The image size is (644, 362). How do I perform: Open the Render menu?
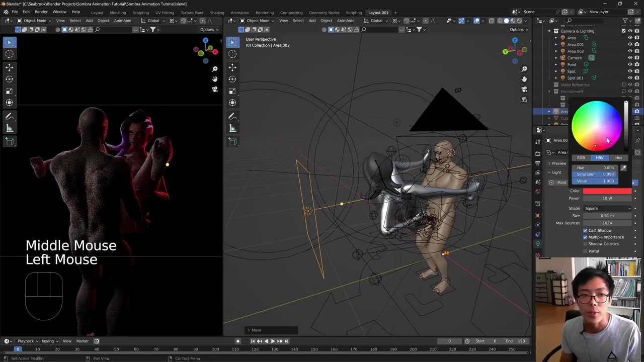[41, 12]
